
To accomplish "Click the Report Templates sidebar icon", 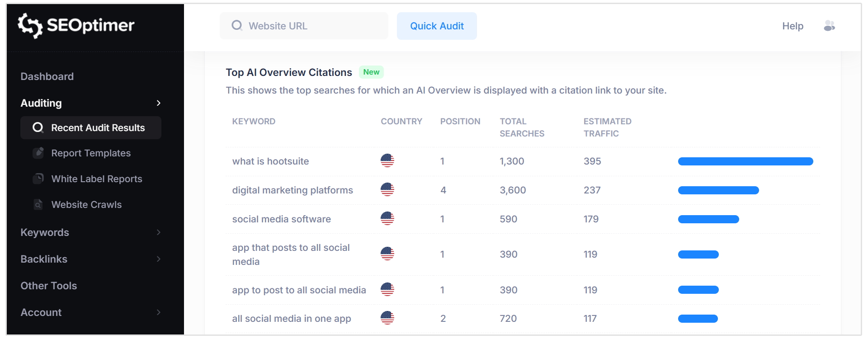I will (x=39, y=153).
